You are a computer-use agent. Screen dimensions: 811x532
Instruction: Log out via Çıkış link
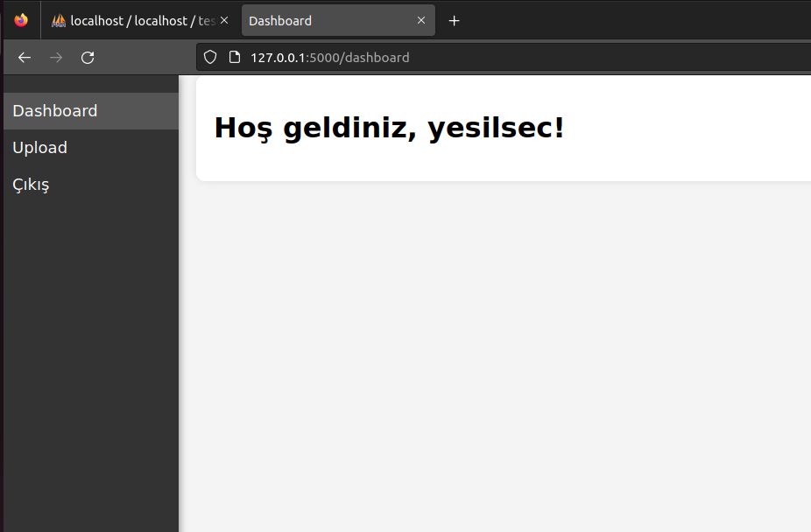click(x=91, y=185)
